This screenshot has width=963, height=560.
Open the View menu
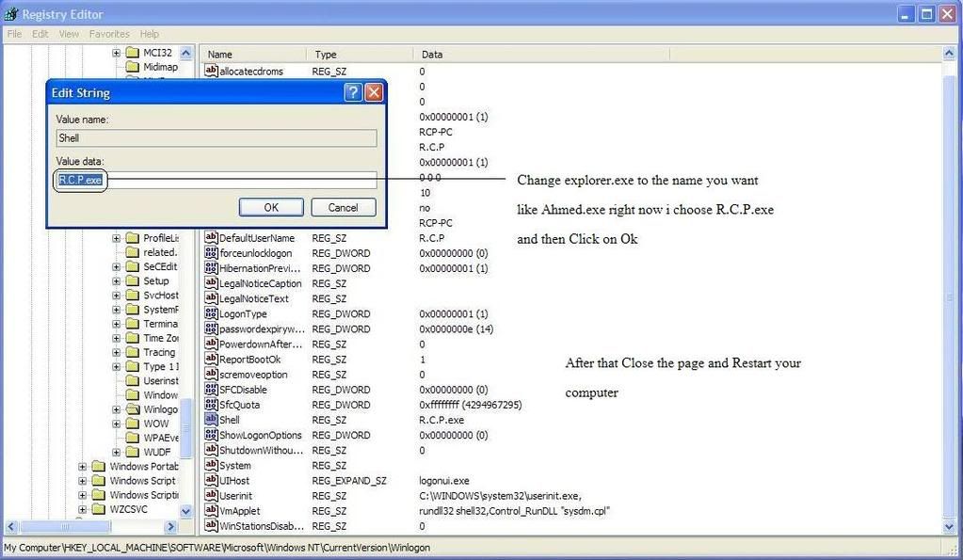[69, 34]
